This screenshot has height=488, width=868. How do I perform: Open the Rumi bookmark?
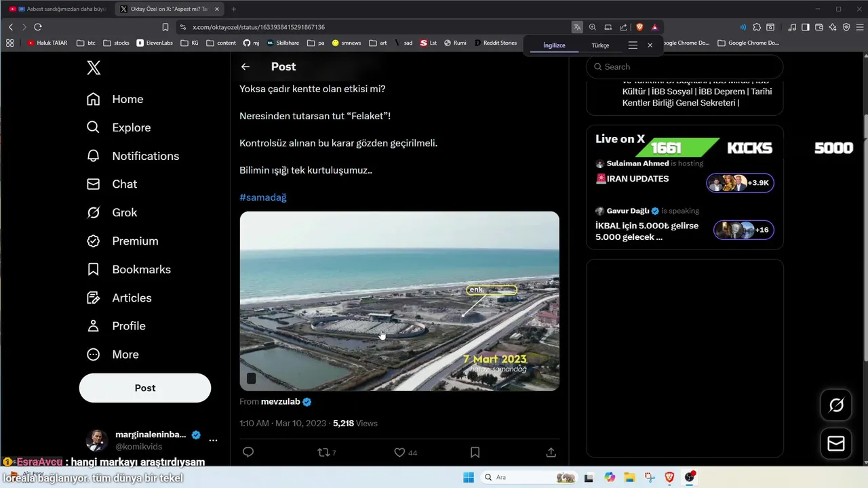pos(455,43)
